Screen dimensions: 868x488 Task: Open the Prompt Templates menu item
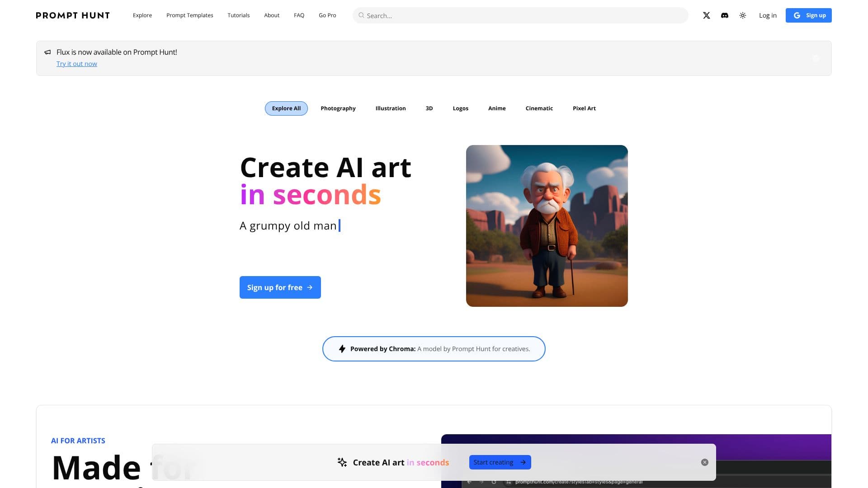[x=190, y=15]
